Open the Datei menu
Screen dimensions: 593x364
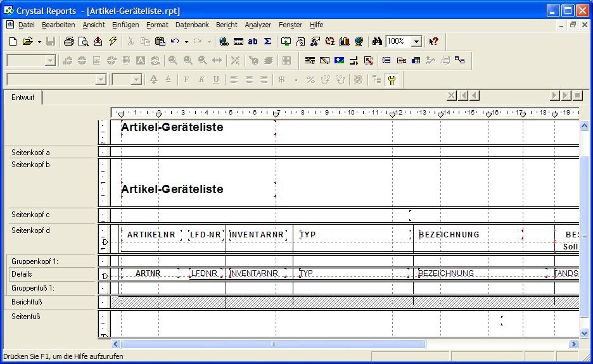pos(26,25)
